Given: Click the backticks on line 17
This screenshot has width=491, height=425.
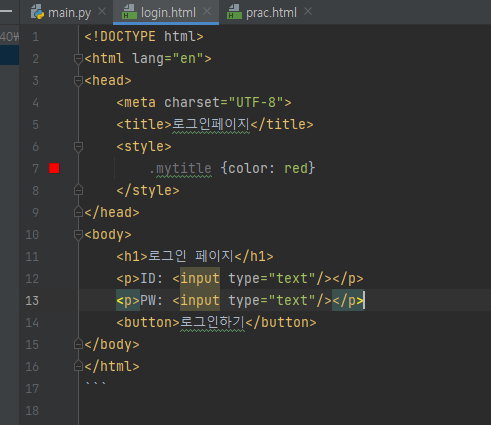Looking at the screenshot, I should [x=95, y=384].
